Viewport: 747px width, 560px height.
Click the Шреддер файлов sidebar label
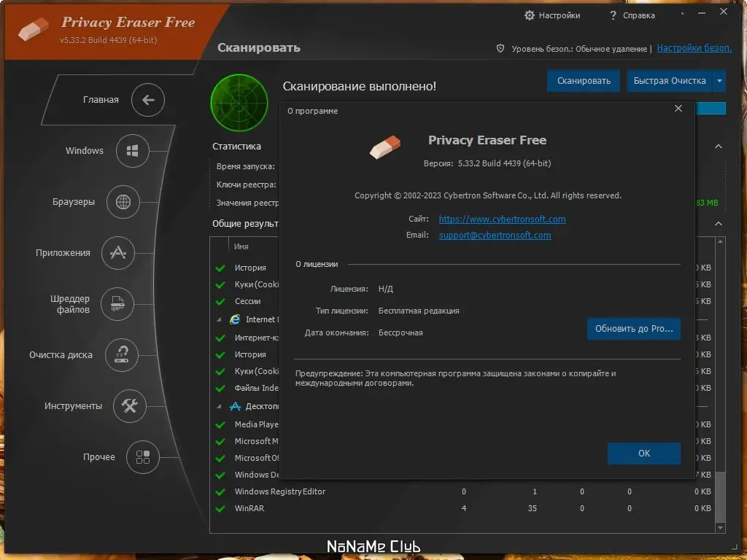(70, 304)
